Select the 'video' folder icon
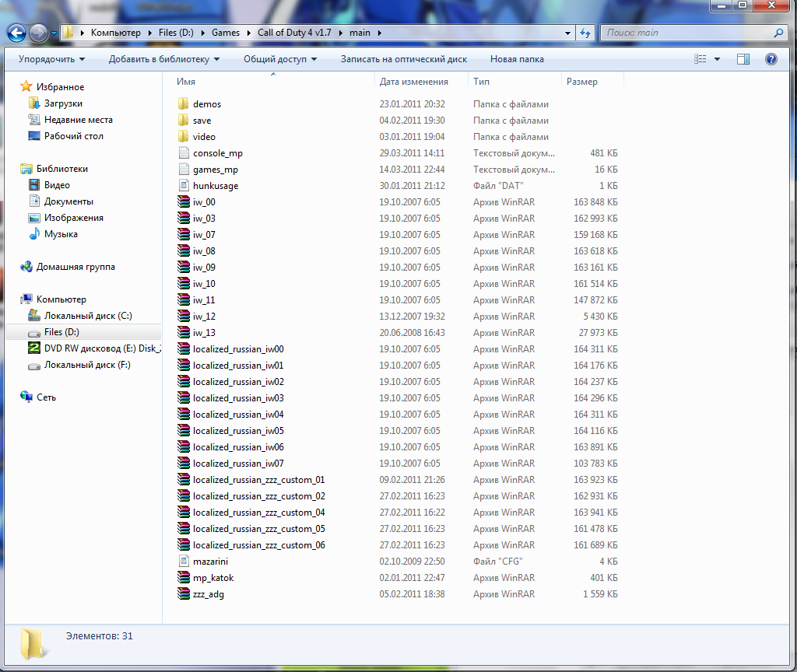Screen dimensions: 797x672 coord(184,136)
